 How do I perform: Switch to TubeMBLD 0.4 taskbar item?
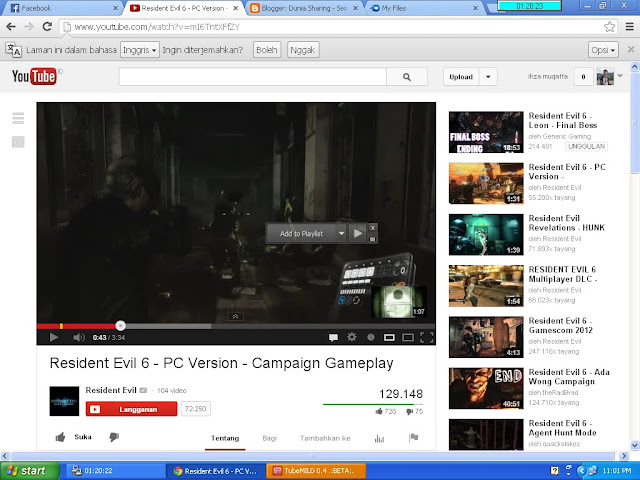(316, 471)
